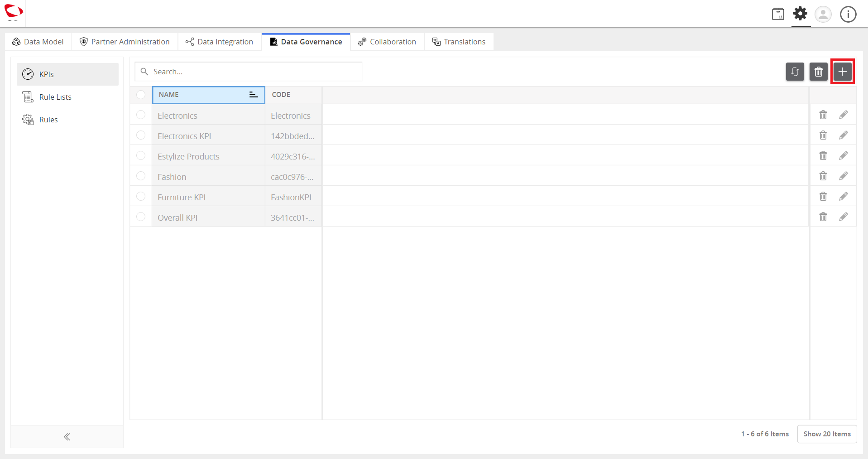Delete the Furniture KPI row
Viewport: 868px width, 459px height.
point(823,196)
